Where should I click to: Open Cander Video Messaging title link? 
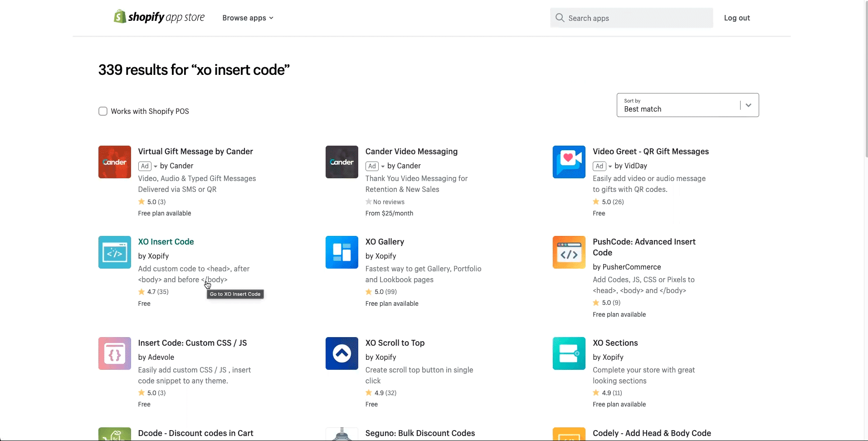(411, 151)
